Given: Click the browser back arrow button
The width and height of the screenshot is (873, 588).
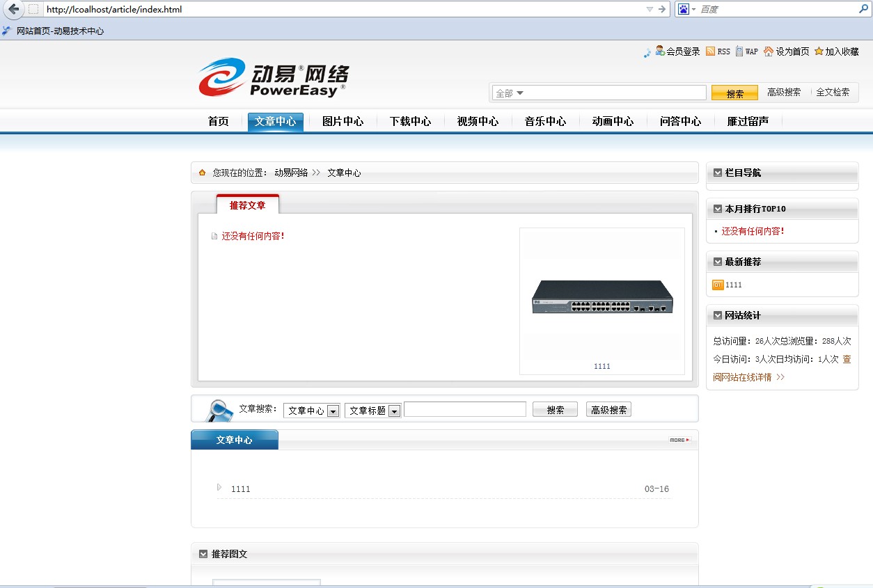Looking at the screenshot, I should point(13,9).
